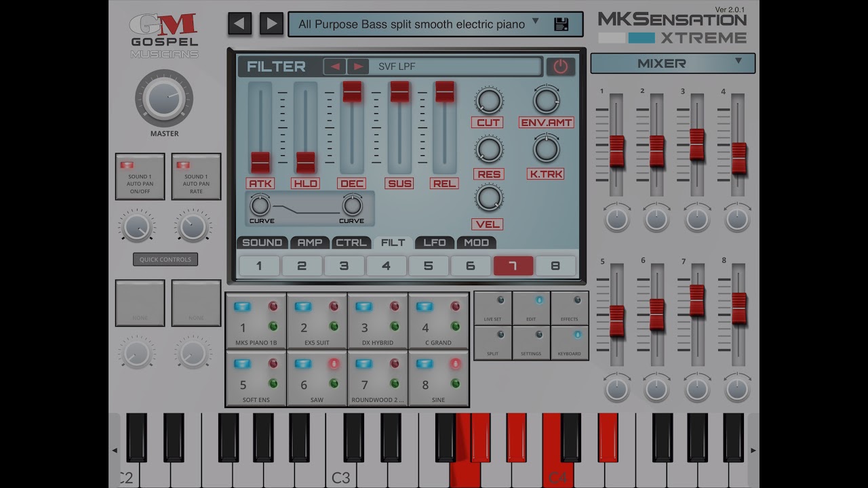
Task: Select ROUNDWOOD 2 sound slot 7
Action: [x=378, y=378]
